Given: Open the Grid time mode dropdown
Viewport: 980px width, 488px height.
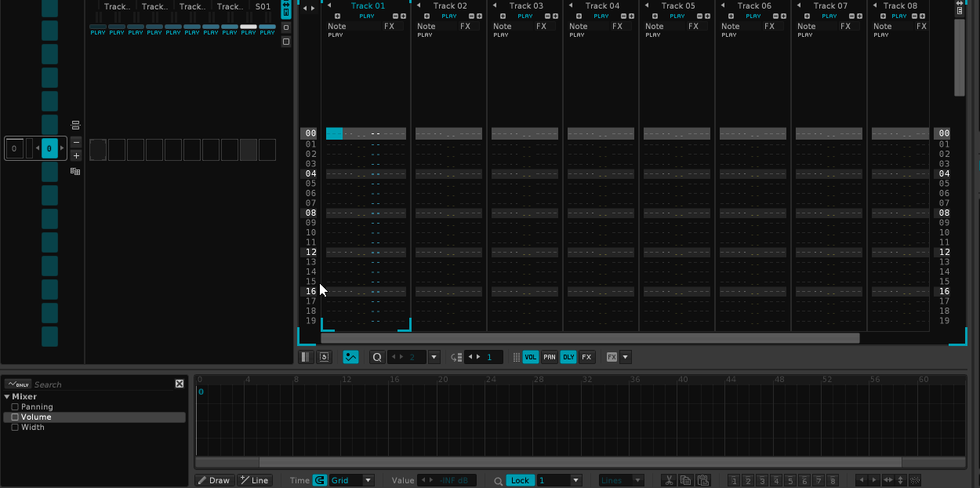Looking at the screenshot, I should tap(351, 480).
